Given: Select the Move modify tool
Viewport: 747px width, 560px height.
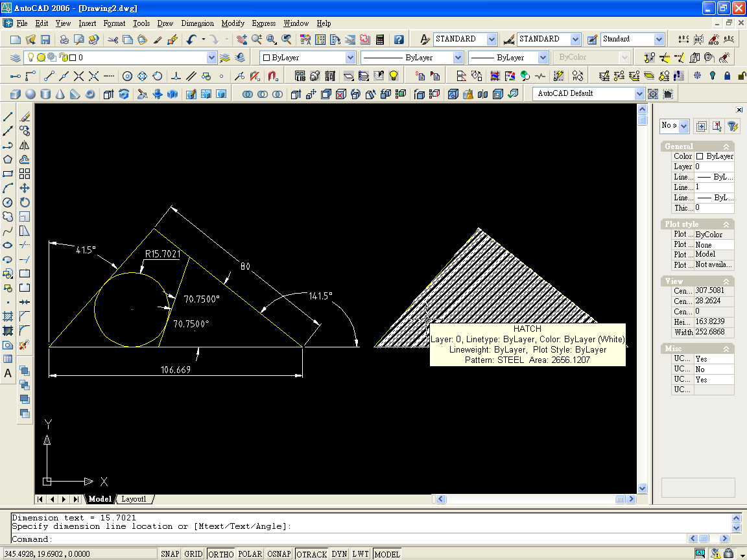Looking at the screenshot, I should point(25,188).
